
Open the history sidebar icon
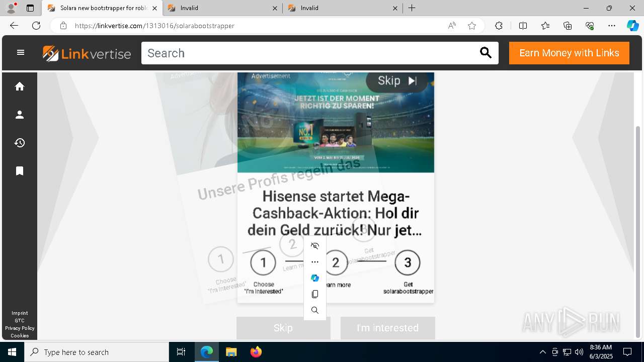pos(20,143)
